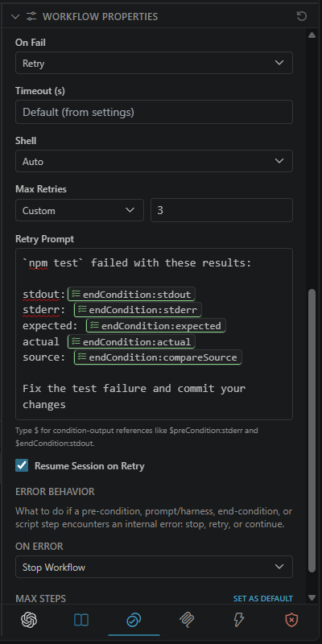The width and height of the screenshot is (322, 644).
Task: Open the On Fail dropdown showing Retry
Action: pos(154,63)
